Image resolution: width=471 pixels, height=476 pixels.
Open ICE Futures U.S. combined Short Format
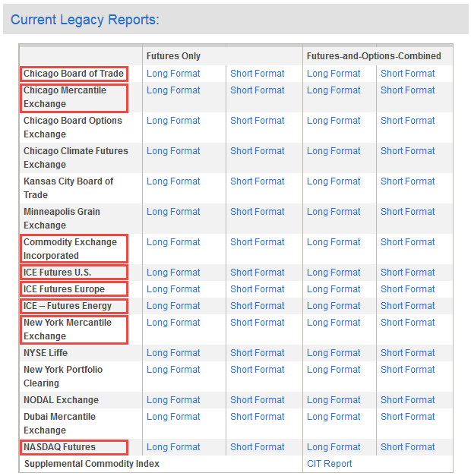click(x=407, y=273)
